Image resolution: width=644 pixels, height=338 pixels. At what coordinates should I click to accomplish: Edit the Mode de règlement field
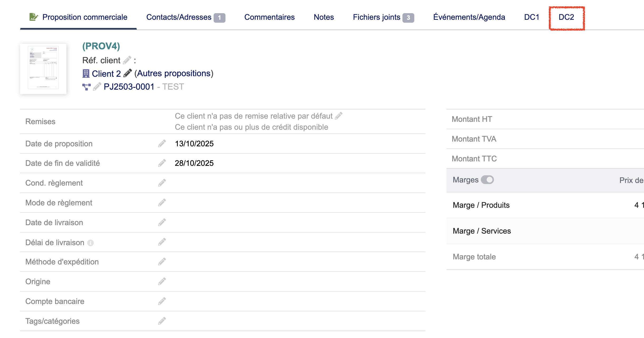pos(162,203)
